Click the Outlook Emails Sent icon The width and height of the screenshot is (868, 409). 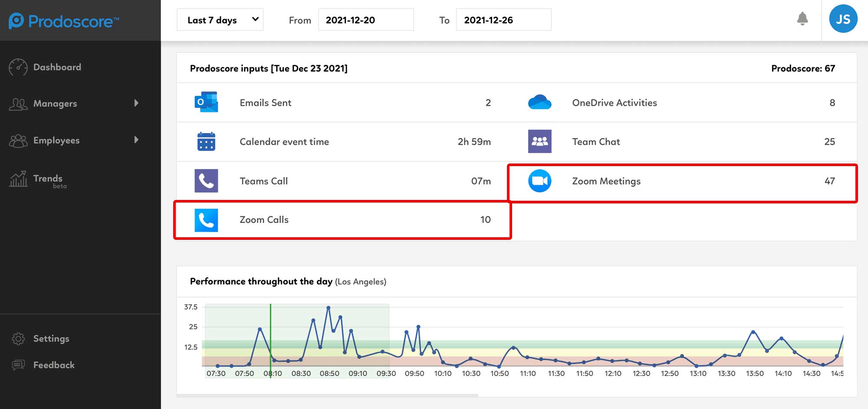[x=206, y=102]
